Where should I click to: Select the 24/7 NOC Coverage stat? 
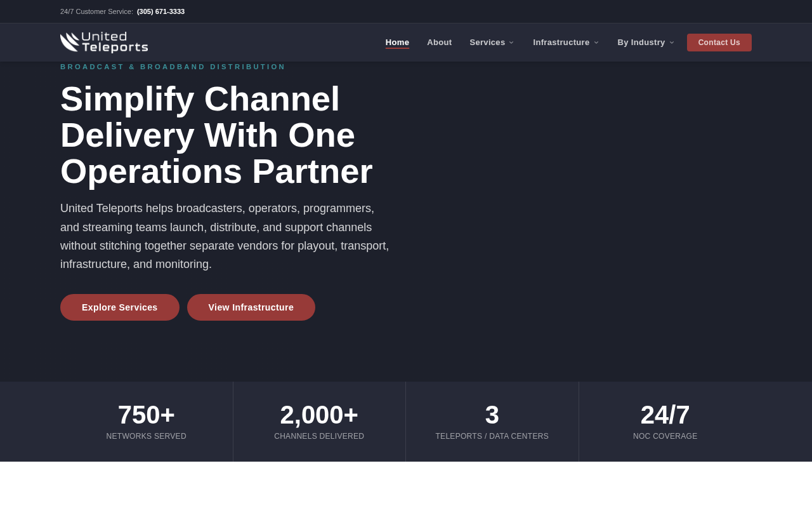[665, 422]
